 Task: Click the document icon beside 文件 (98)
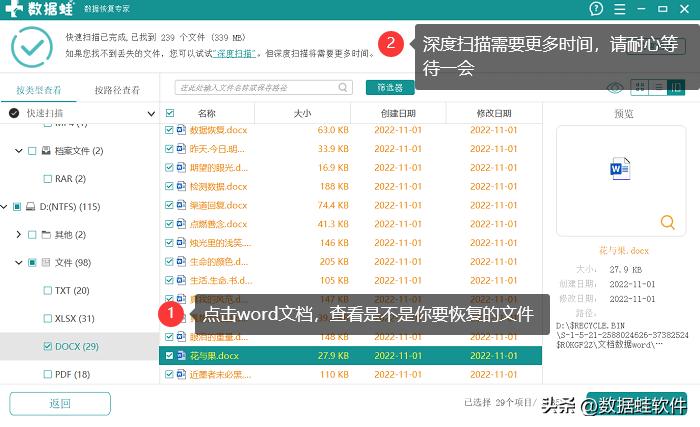click(46, 262)
